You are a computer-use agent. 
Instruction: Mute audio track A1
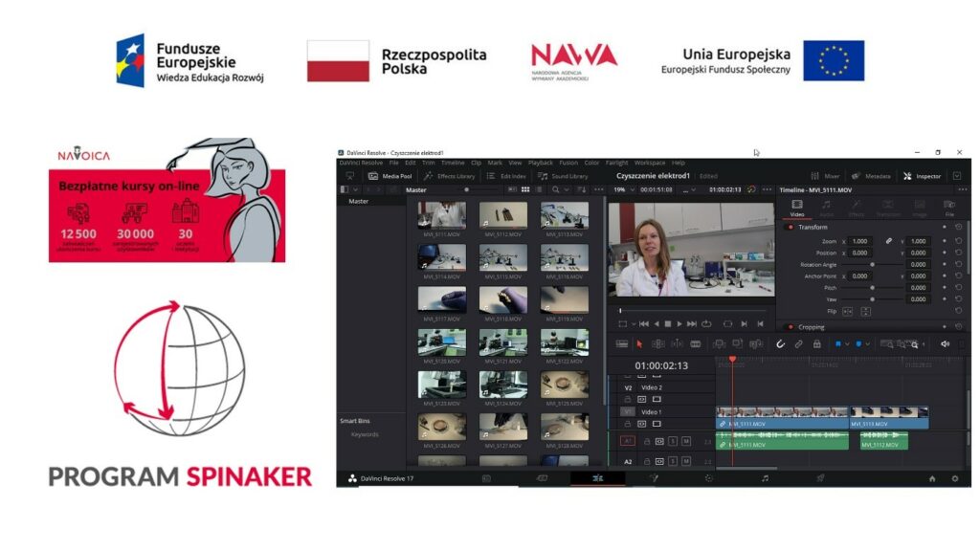685,442
